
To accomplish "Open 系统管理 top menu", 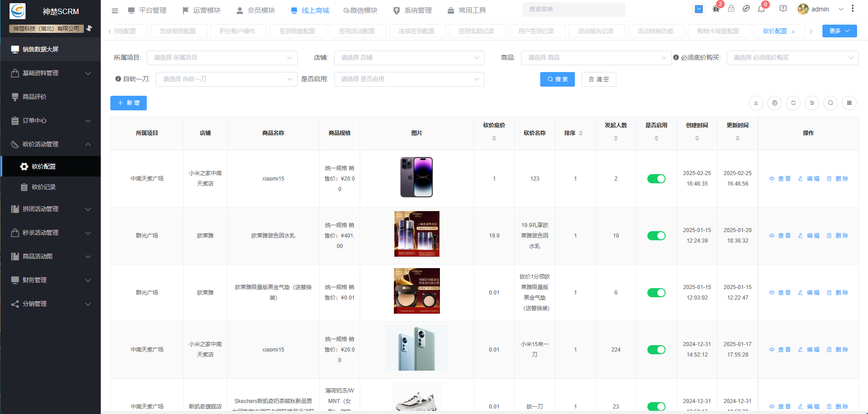I will pos(413,10).
